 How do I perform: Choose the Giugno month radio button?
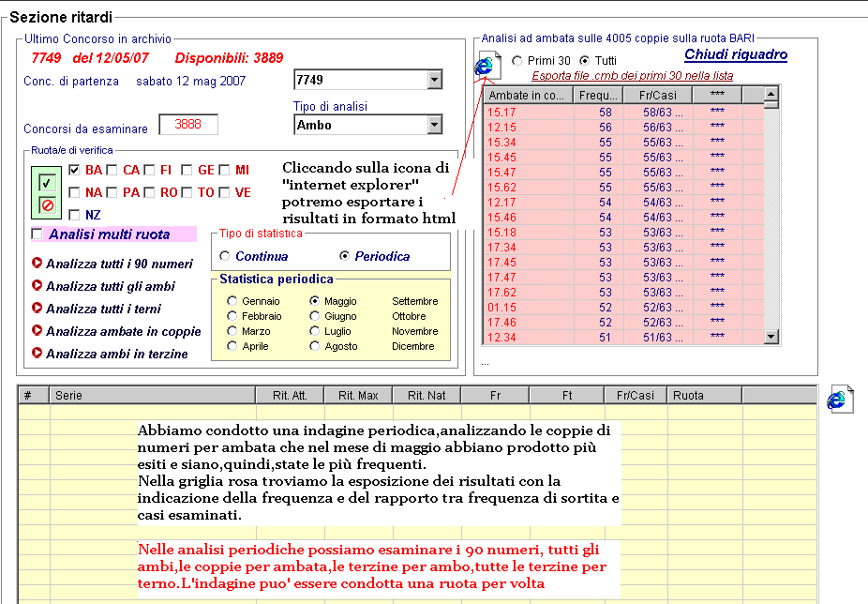(x=315, y=316)
